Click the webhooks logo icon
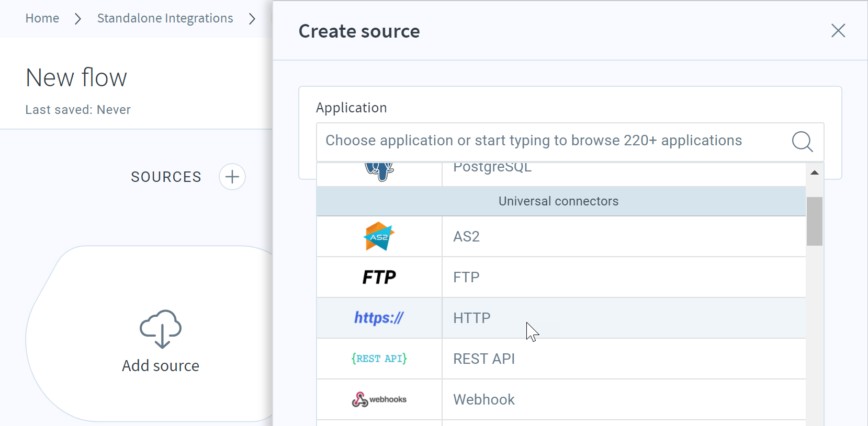868x426 pixels. (379, 399)
